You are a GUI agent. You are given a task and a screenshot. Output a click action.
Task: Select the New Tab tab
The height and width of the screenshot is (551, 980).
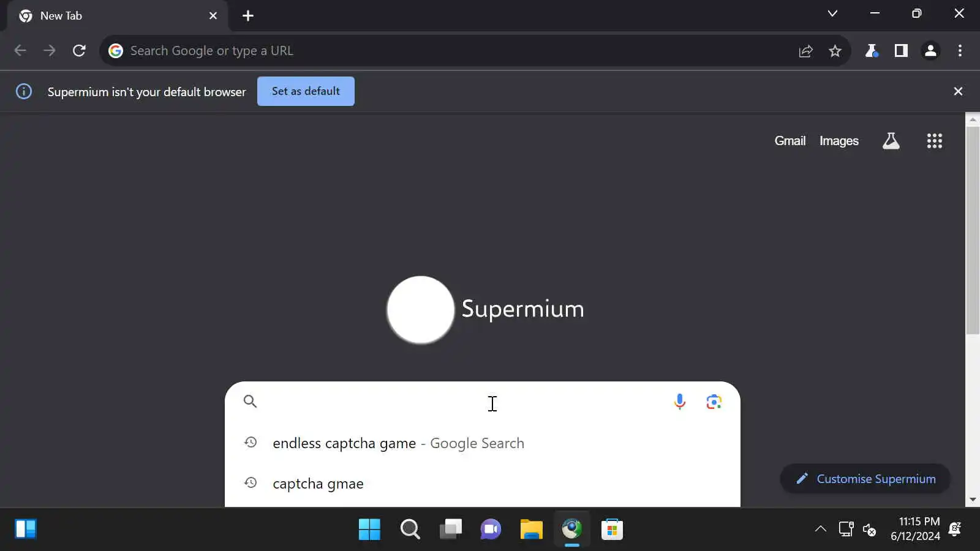click(x=118, y=16)
